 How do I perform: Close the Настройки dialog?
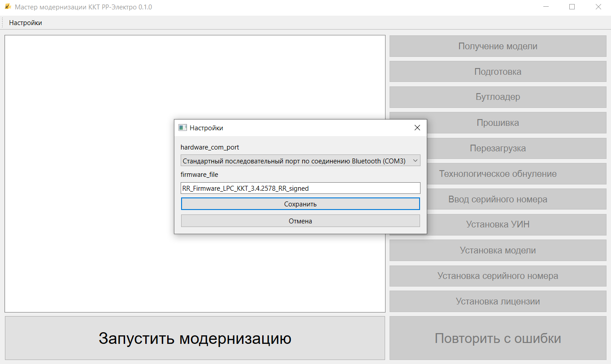tap(417, 128)
